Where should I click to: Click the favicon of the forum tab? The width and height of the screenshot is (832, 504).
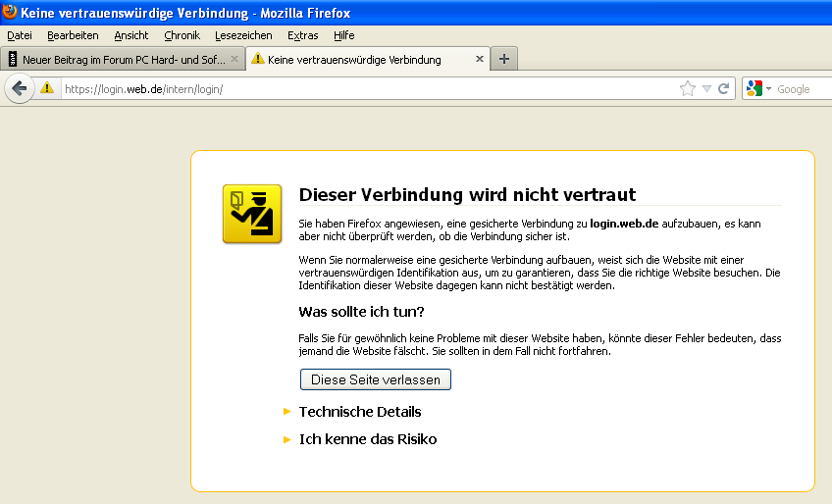(x=13, y=60)
